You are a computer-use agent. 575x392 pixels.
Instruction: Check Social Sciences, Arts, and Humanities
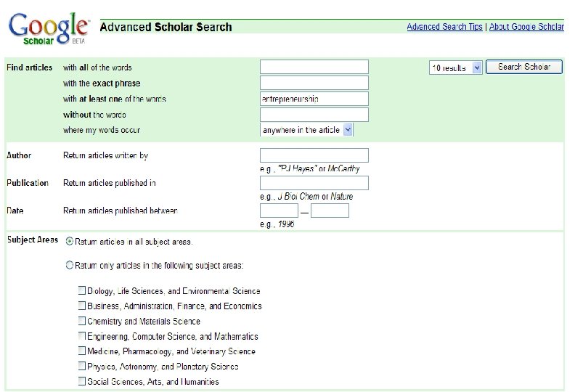tap(82, 381)
